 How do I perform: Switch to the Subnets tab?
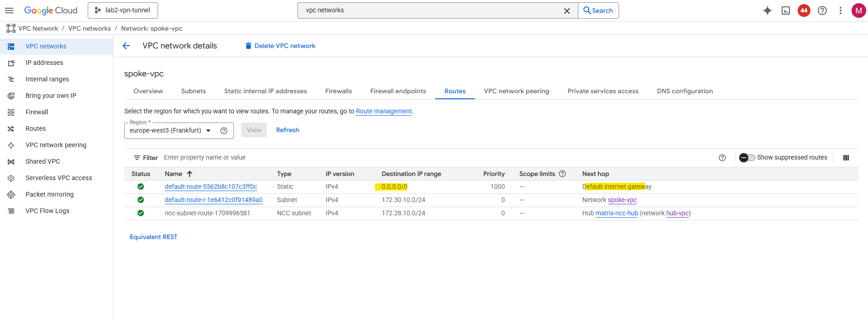coord(193,91)
